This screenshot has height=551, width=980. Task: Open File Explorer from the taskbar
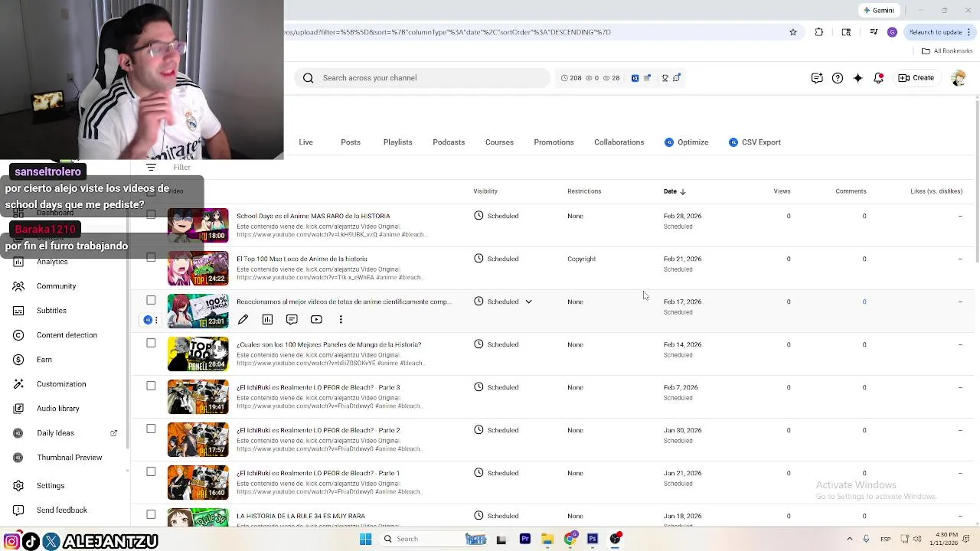pos(547,539)
